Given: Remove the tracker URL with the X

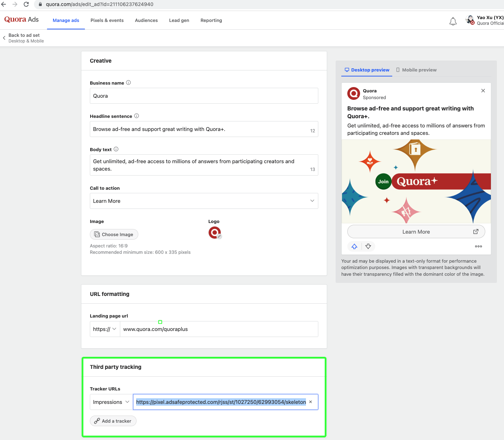Looking at the screenshot, I should (x=310, y=402).
